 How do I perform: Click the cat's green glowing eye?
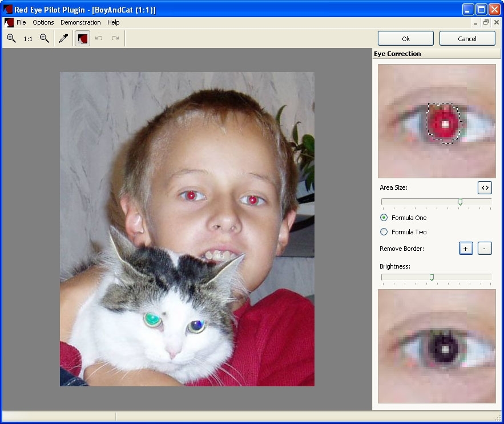152,319
